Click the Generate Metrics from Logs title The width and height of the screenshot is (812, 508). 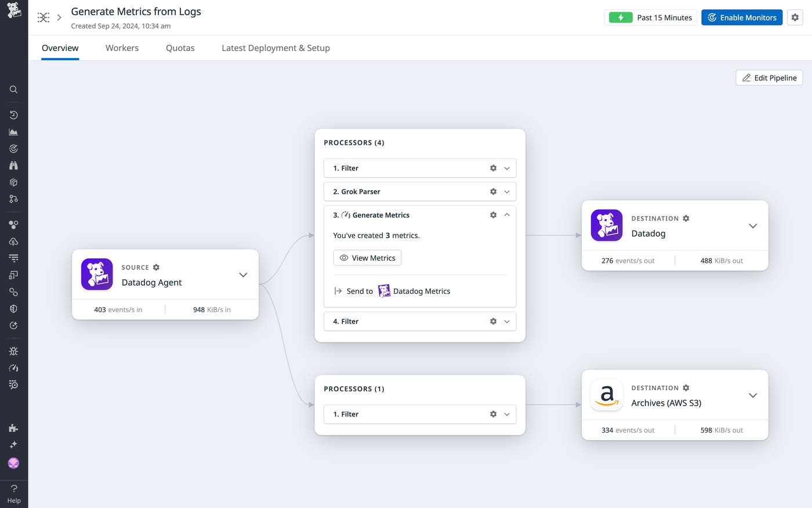[136, 12]
